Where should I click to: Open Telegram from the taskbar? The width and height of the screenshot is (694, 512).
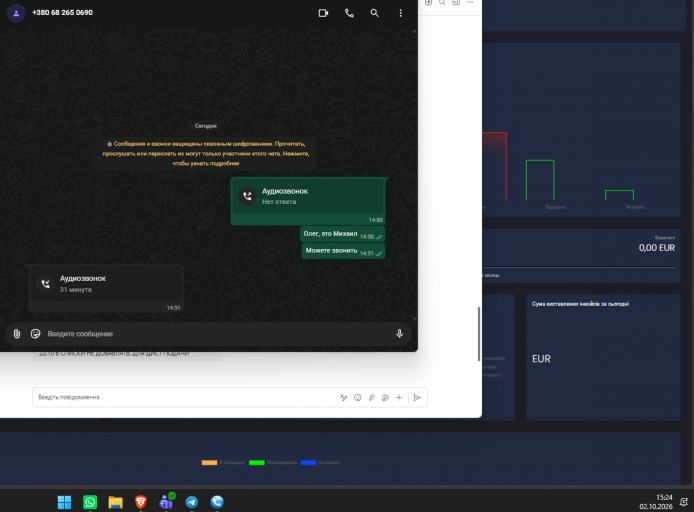(x=192, y=502)
